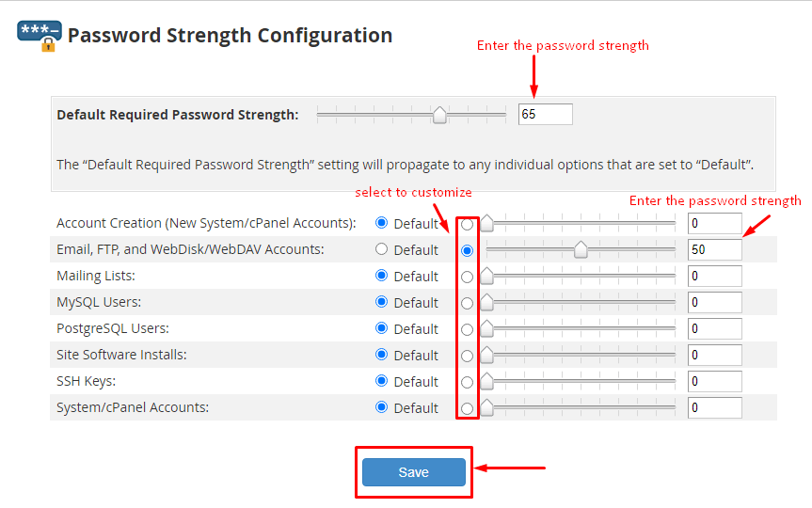
Task: Click the Account Creation strength value field
Action: (x=715, y=223)
